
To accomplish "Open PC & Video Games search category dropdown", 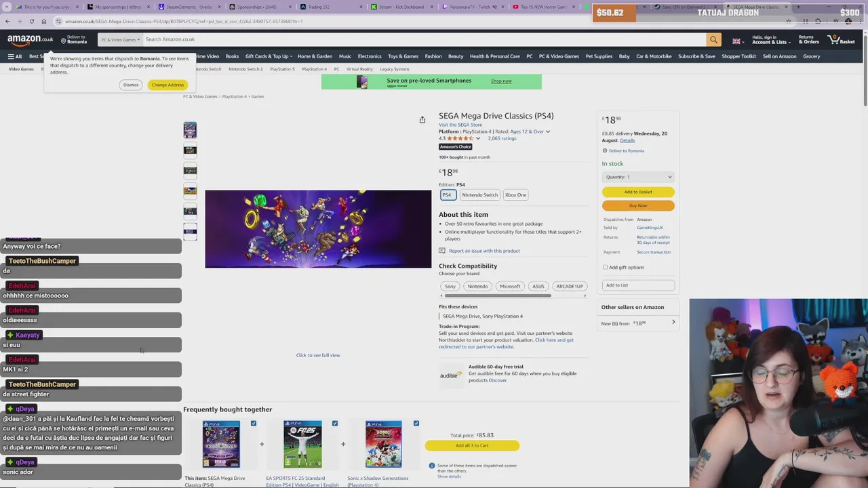I will pyautogui.click(x=121, y=40).
